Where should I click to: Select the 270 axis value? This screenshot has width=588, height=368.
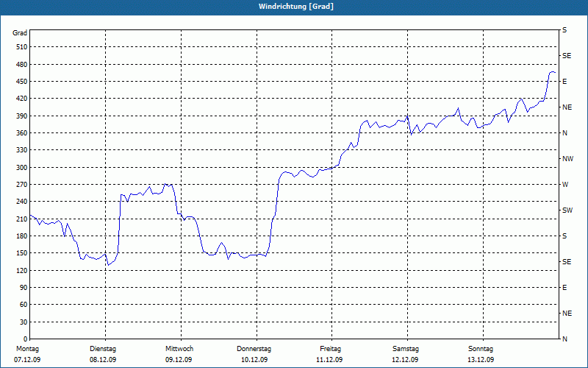tap(22, 185)
